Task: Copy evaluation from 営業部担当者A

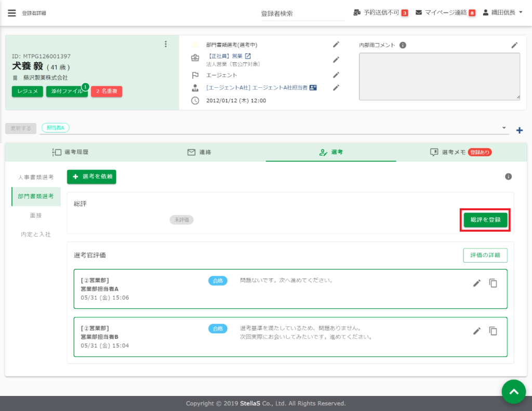Action: tap(493, 283)
